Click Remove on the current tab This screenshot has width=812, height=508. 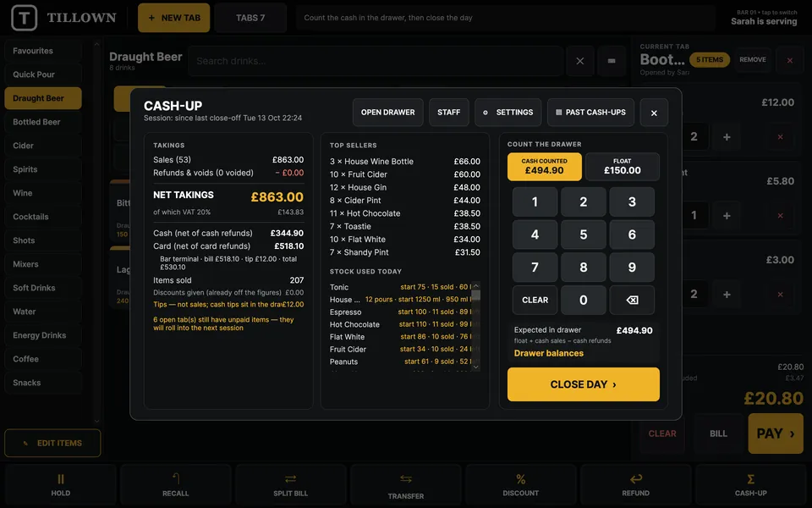pos(753,60)
